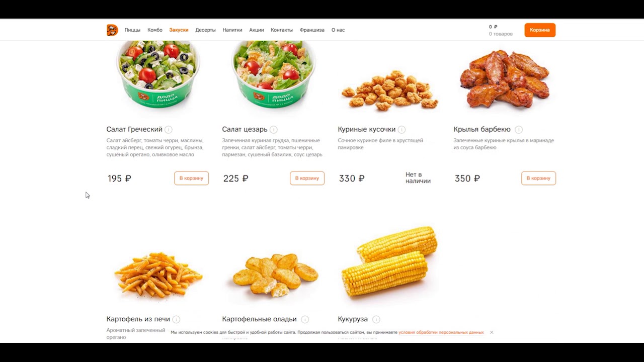Click the orange Корзина button

pos(540,30)
